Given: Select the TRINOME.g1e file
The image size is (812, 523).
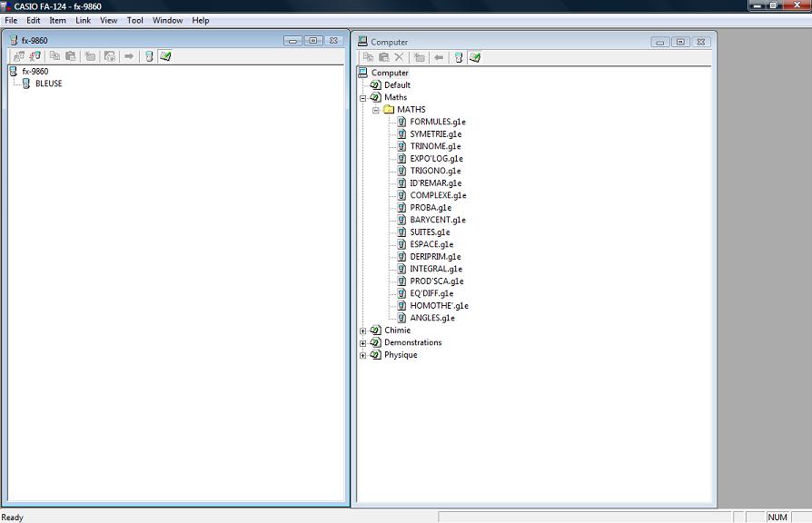Looking at the screenshot, I should click(x=435, y=146).
